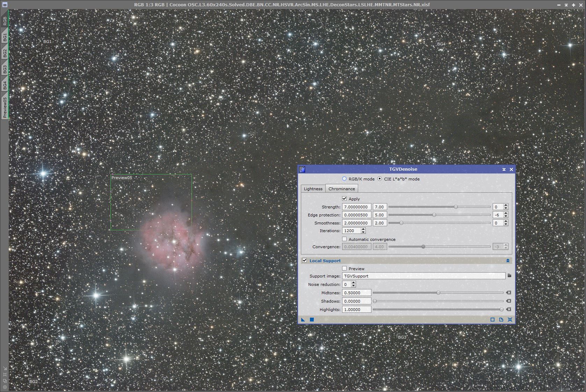The image size is (586, 392).
Task: Open the support image browse folder icon
Action: click(509, 276)
